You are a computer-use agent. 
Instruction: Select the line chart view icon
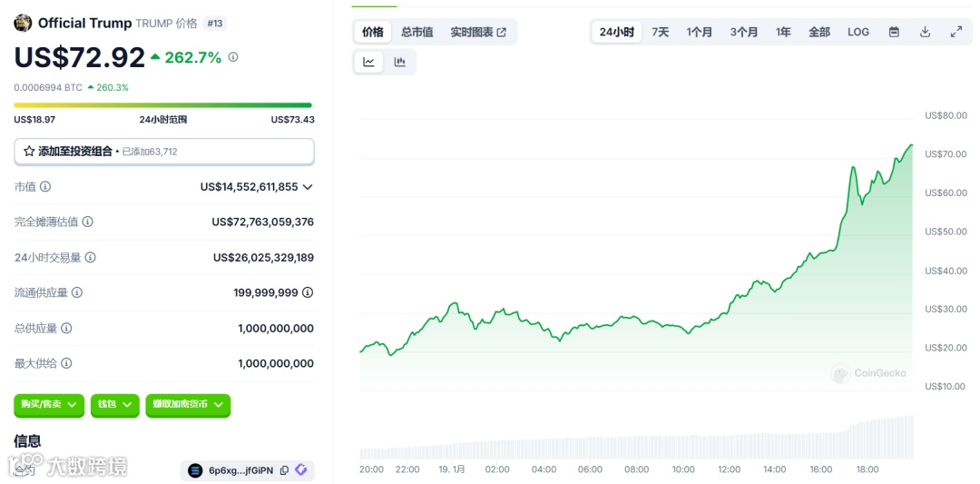click(x=368, y=62)
